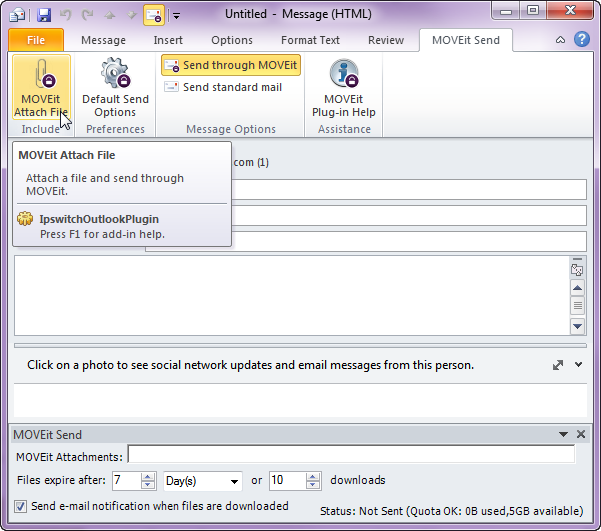Viewport: 601px width, 531px height.
Task: Select the MOVEit Send tab
Action: (x=466, y=40)
